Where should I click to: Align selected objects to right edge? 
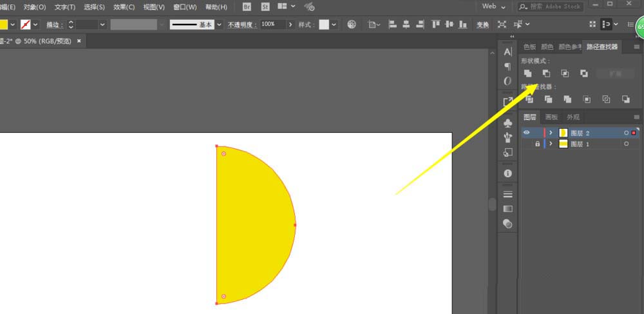[x=420, y=25]
